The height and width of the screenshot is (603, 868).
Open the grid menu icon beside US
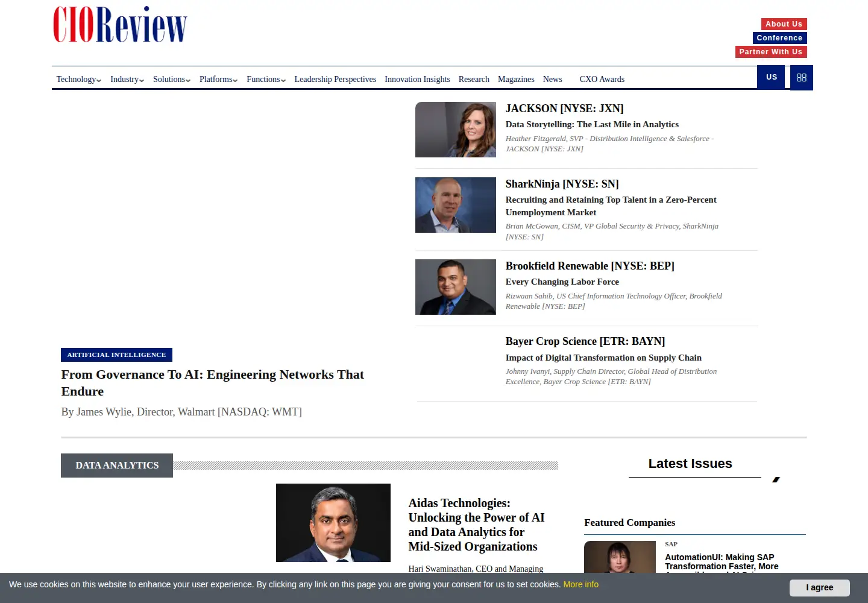pos(802,78)
